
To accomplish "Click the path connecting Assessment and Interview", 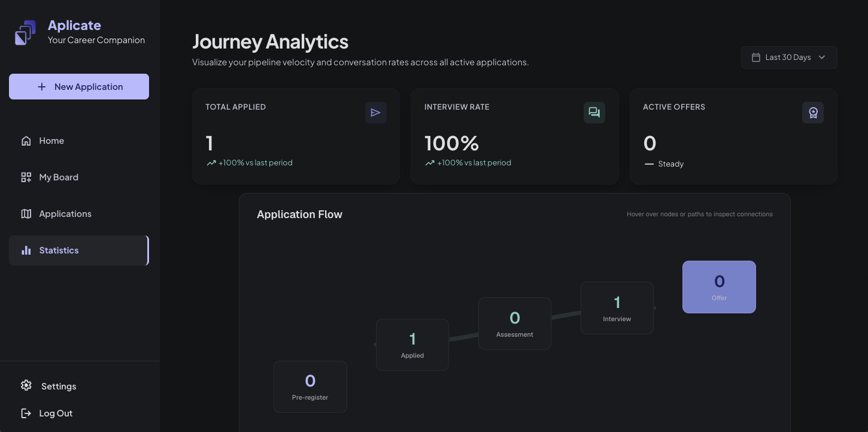I will [566, 315].
